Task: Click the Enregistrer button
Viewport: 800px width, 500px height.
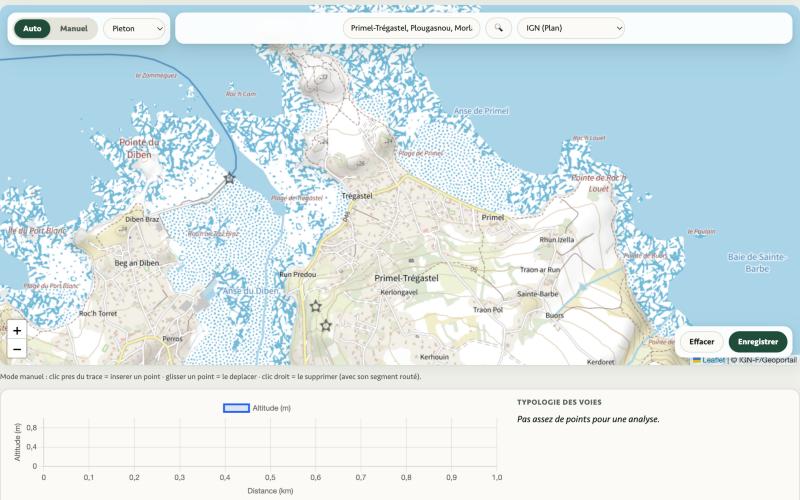Action: (758, 342)
